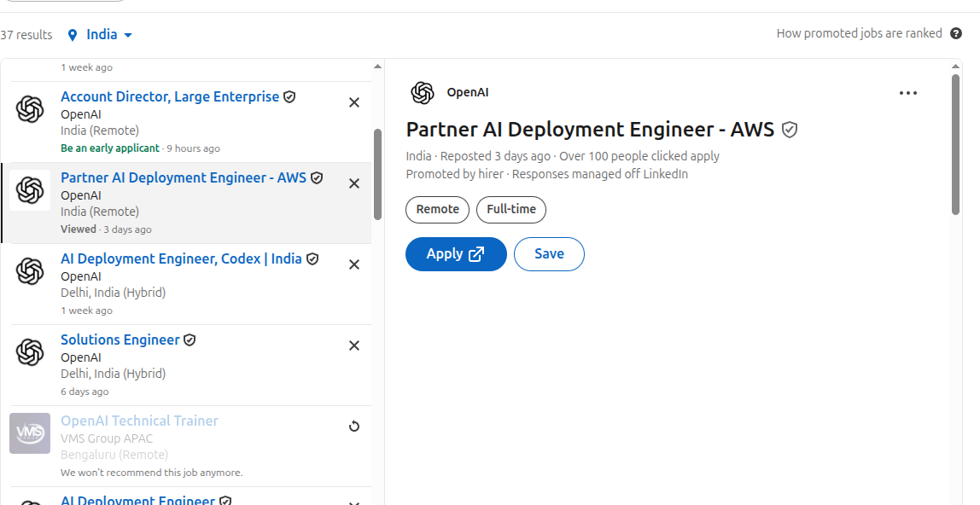Undo dismissal of OpenAI Technical Trainer job
The width and height of the screenshot is (980, 505).
point(353,427)
